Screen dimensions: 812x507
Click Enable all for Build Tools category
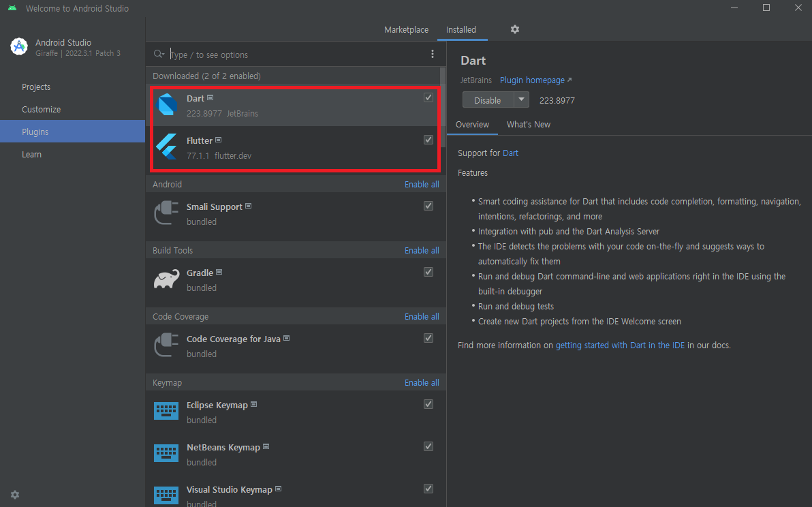tap(422, 250)
